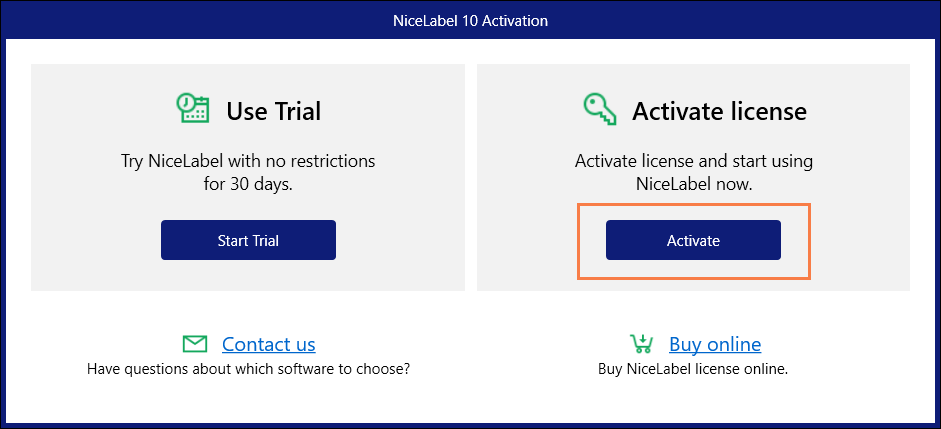Click the shopping cart Buy online icon

[x=641, y=343]
